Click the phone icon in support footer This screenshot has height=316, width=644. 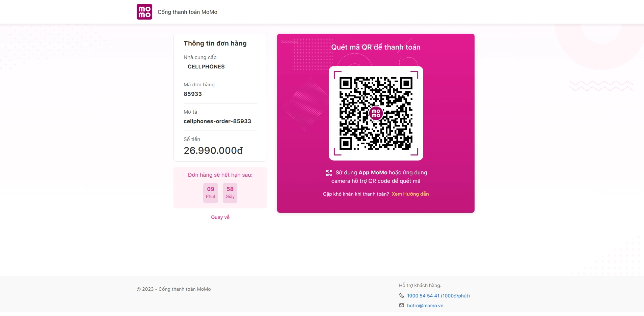tap(401, 296)
